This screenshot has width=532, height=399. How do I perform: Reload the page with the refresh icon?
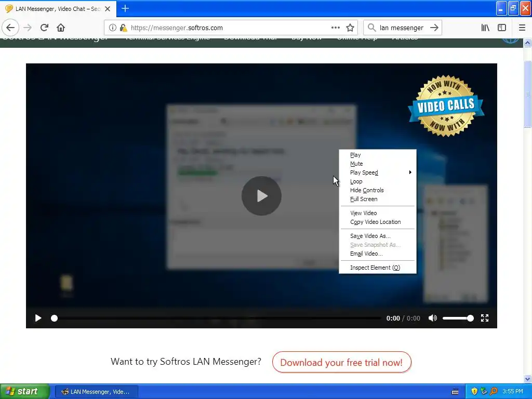45,28
